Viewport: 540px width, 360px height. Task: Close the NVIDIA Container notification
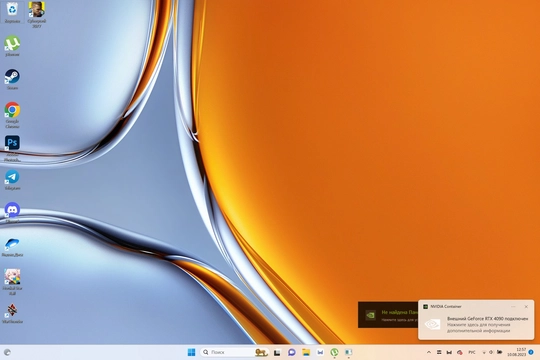click(x=526, y=307)
